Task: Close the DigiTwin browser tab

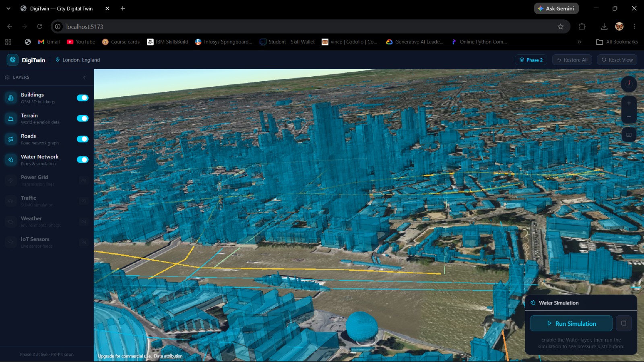Action: [x=107, y=8]
